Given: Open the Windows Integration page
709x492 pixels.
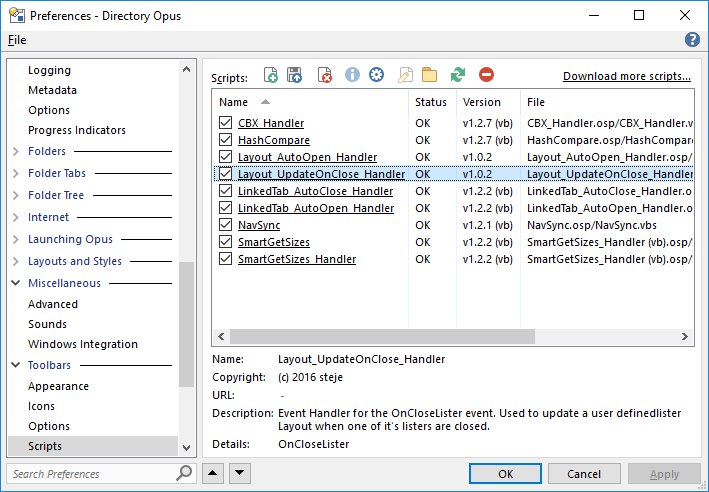Looking at the screenshot, I should pyautogui.click(x=83, y=344).
